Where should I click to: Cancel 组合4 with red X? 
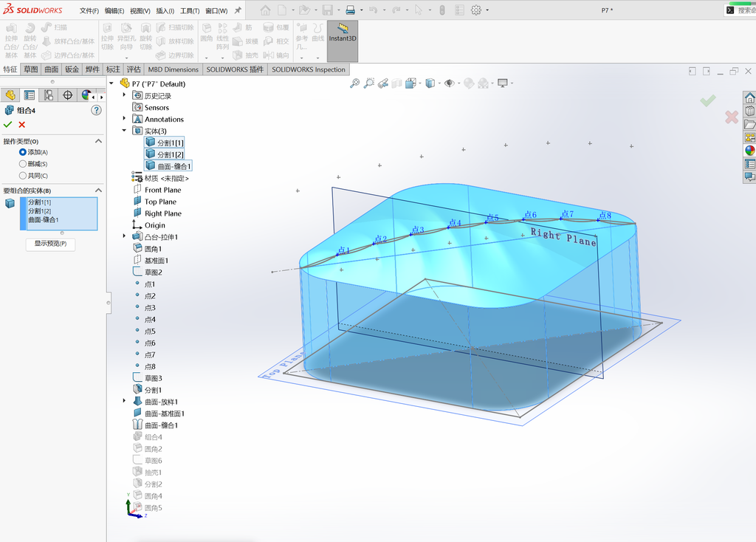pyautogui.click(x=21, y=124)
